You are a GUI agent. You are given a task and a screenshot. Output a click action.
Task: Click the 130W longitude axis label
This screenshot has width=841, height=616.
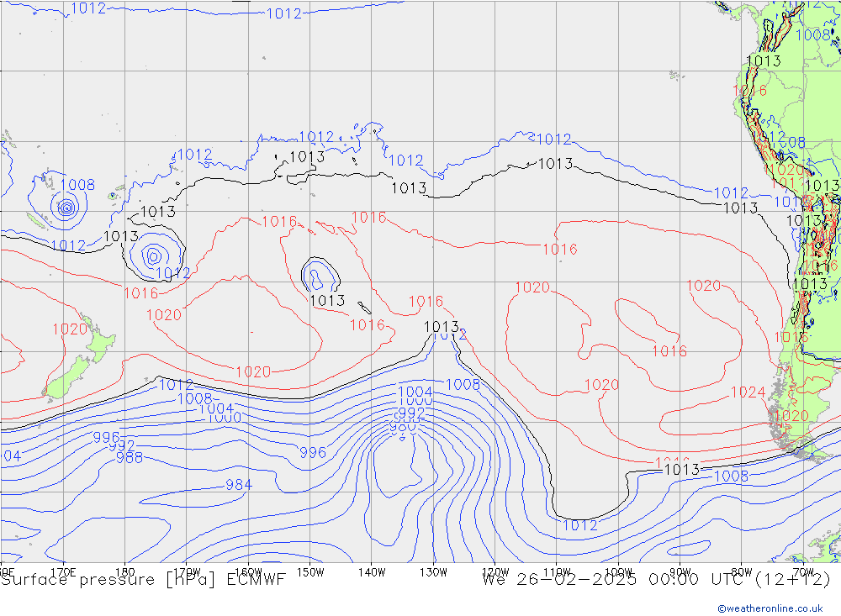click(433, 571)
